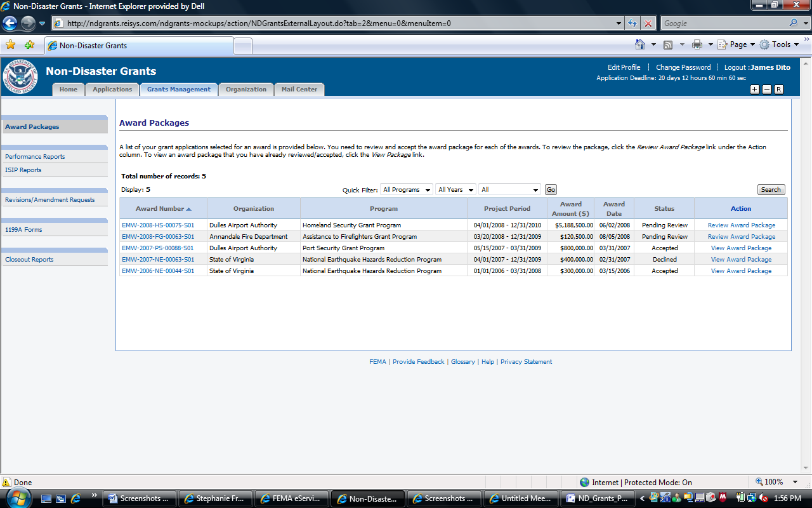
Task: Switch to the Applications tab
Action: tap(112, 90)
